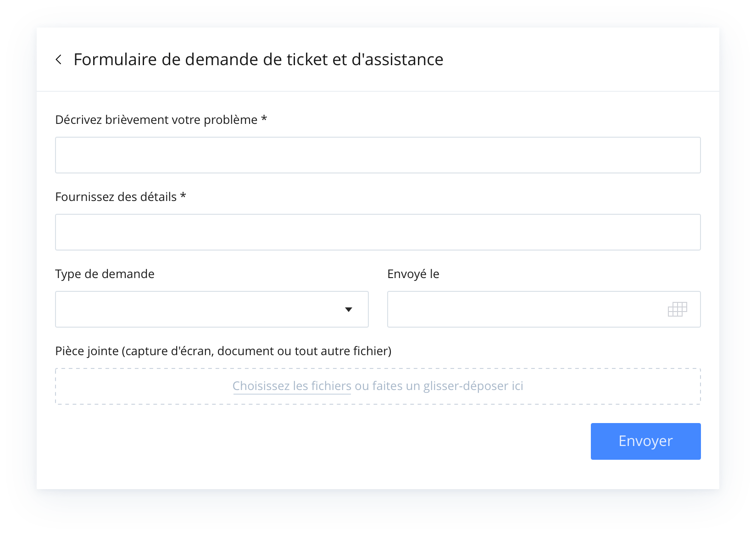Focus the Décrivez brièvement votre problème field
This screenshot has width=756, height=535.
tap(378, 155)
